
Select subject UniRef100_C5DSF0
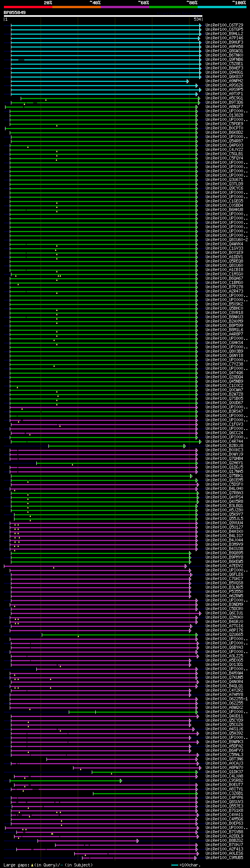click(x=224, y=485)
